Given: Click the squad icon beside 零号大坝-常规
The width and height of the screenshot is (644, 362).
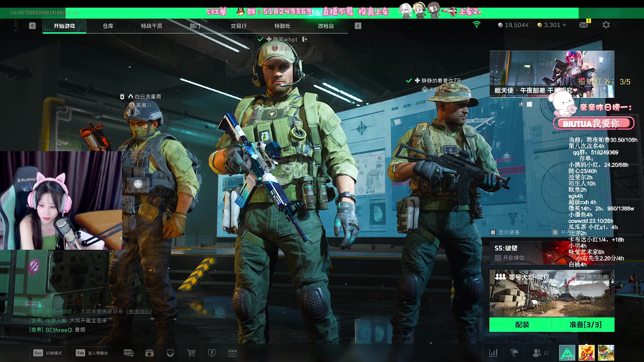Looking at the screenshot, I should [x=500, y=277].
